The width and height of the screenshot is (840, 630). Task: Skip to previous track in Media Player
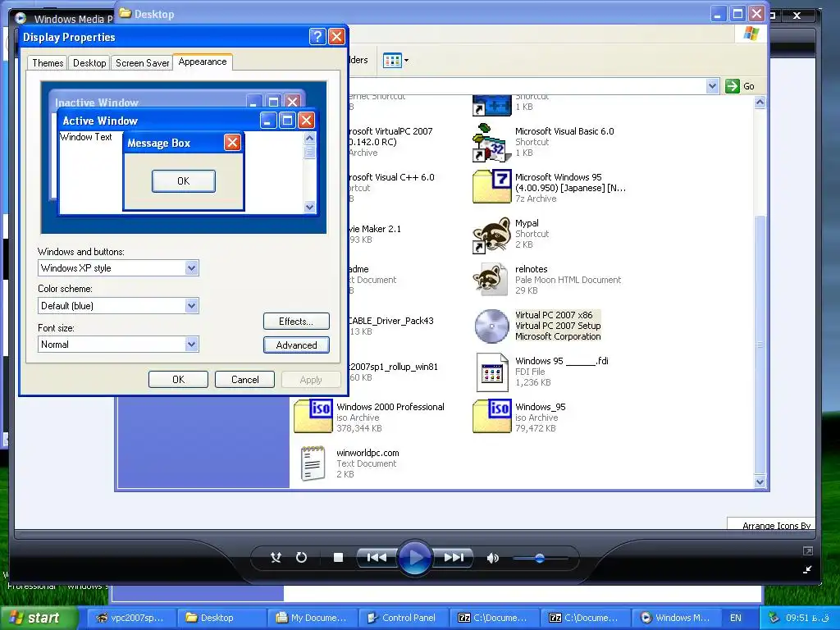pos(377,558)
